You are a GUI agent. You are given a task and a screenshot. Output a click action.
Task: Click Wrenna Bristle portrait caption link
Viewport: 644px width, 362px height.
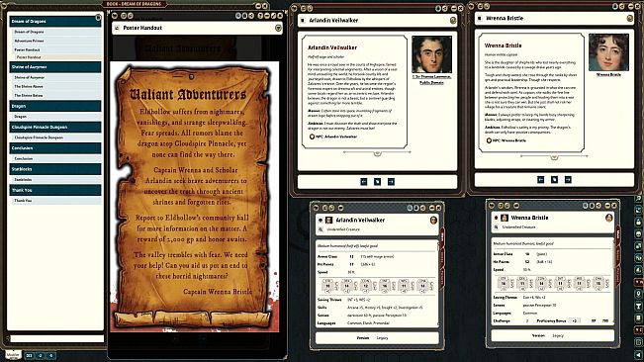[608, 75]
